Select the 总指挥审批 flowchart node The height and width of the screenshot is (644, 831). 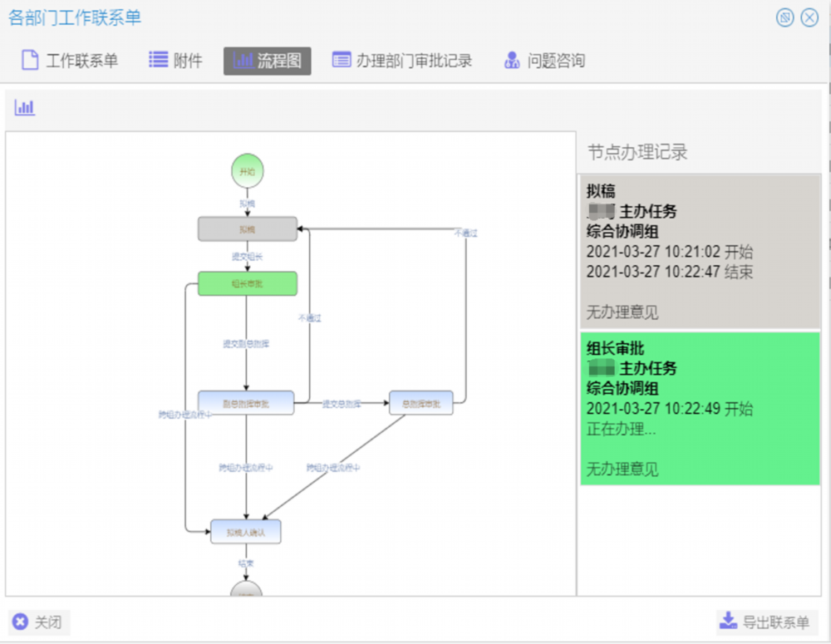[x=420, y=404]
